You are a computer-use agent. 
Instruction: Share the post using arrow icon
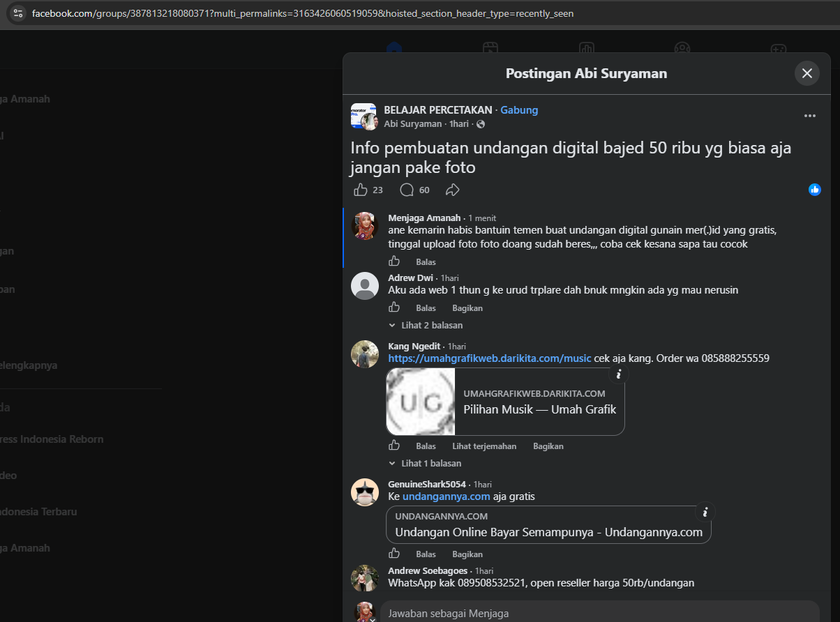(x=453, y=190)
